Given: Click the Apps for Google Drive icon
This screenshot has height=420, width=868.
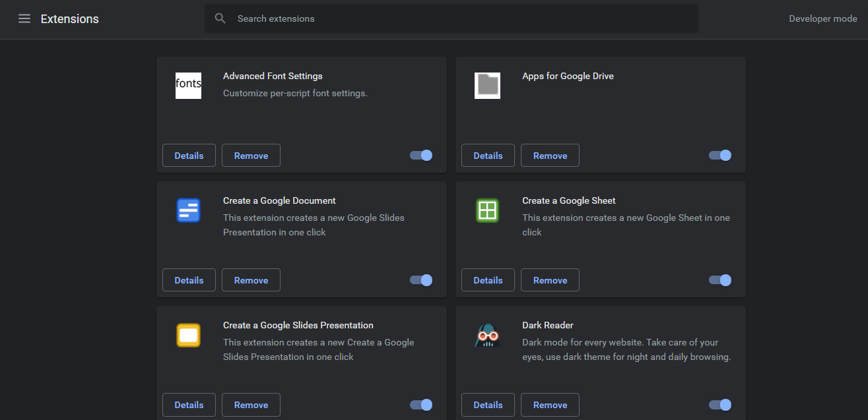Looking at the screenshot, I should coord(487,86).
